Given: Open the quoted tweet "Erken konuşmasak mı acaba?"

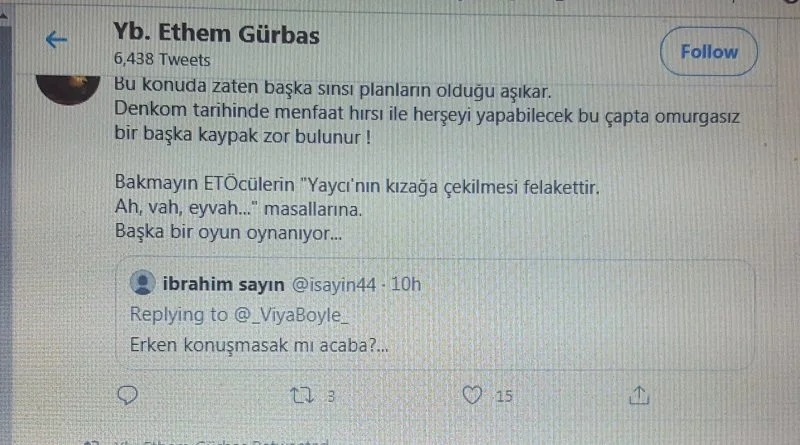Looking at the screenshot, I should [x=259, y=344].
